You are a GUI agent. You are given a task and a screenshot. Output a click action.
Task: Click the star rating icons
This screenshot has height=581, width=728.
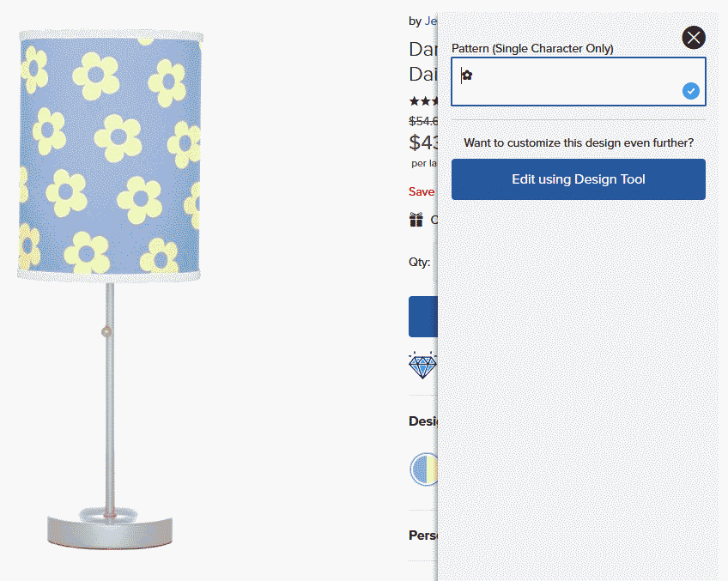pos(423,100)
